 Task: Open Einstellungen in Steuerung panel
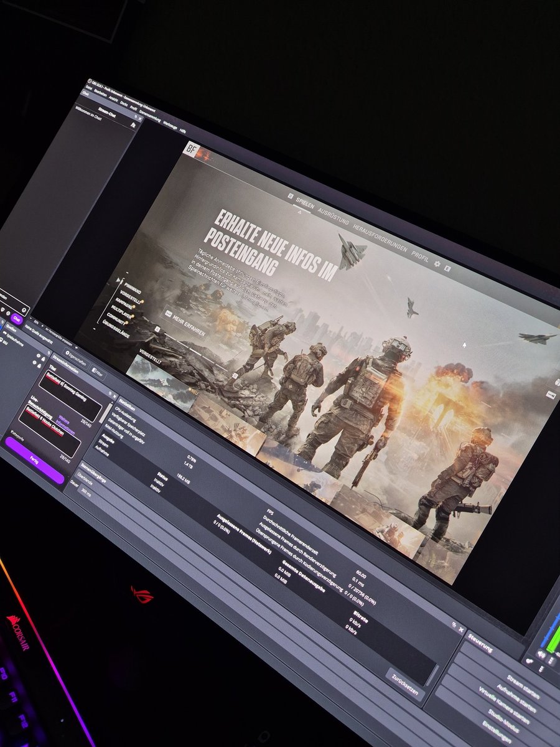point(497,733)
